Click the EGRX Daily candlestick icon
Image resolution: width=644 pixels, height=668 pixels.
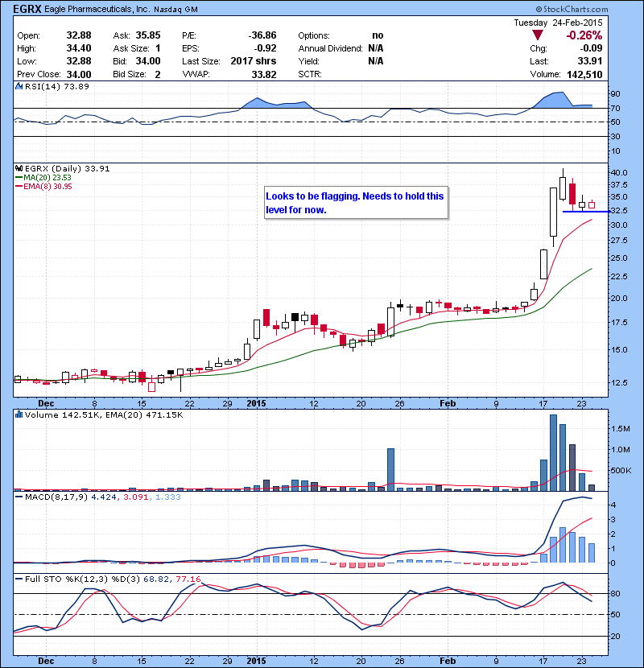click(x=19, y=169)
